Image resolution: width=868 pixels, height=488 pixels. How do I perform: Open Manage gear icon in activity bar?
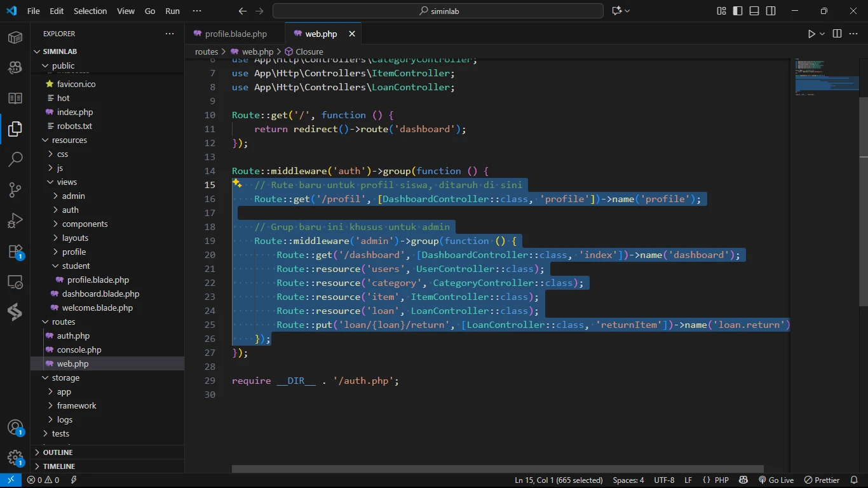(15, 457)
